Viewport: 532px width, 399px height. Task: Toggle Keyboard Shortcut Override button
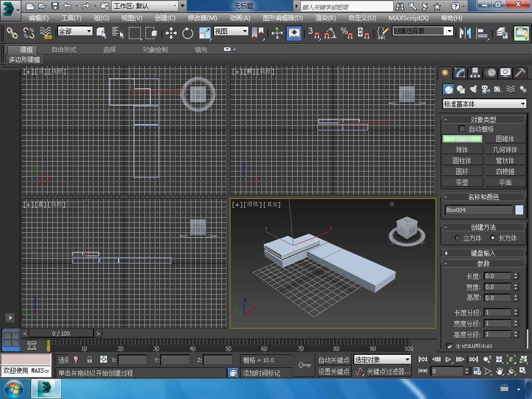[294, 33]
